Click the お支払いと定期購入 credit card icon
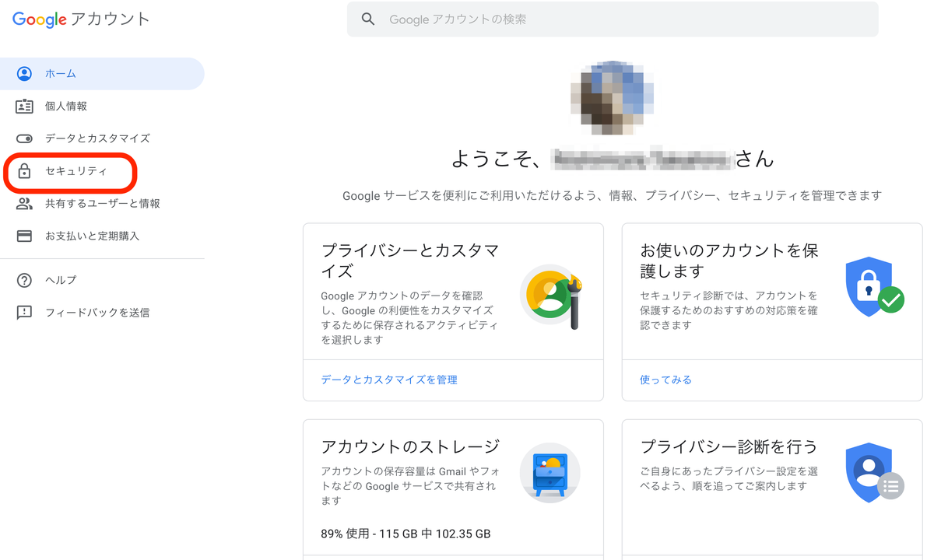Viewport: 934px width, 560px height. [x=24, y=236]
